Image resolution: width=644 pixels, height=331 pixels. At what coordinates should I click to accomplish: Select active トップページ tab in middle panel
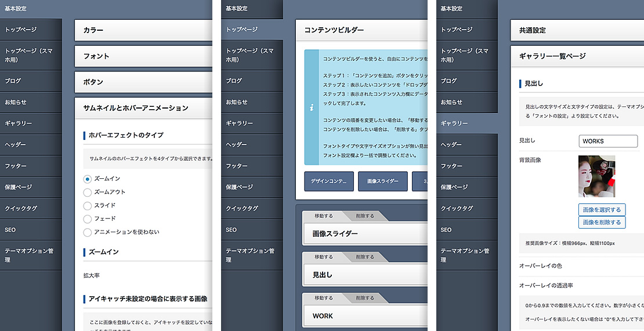(252, 30)
